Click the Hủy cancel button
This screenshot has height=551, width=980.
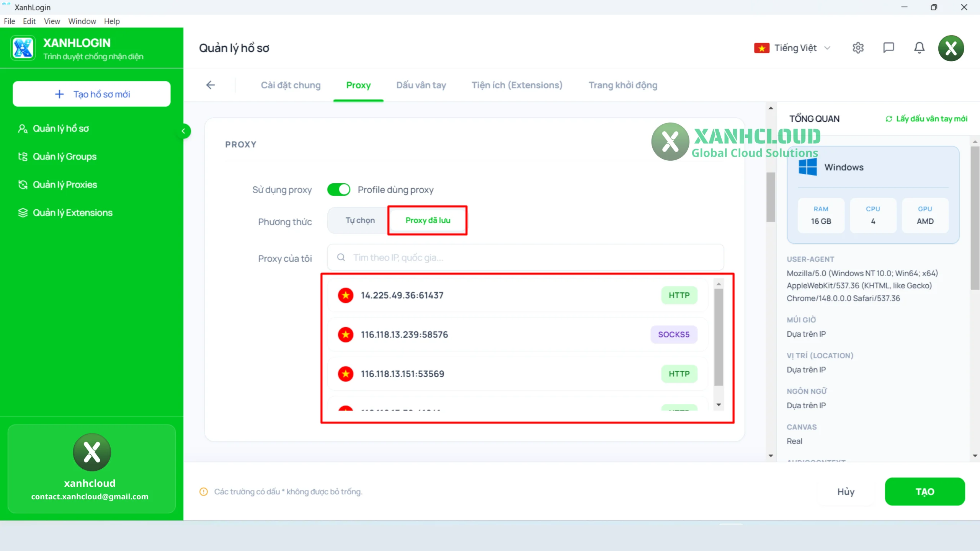click(x=846, y=491)
